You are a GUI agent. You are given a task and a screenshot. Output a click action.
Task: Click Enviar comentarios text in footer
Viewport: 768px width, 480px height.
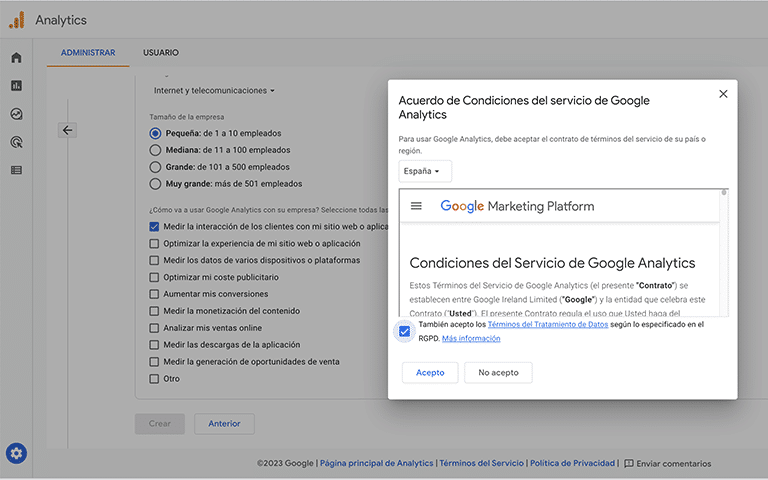[673, 463]
